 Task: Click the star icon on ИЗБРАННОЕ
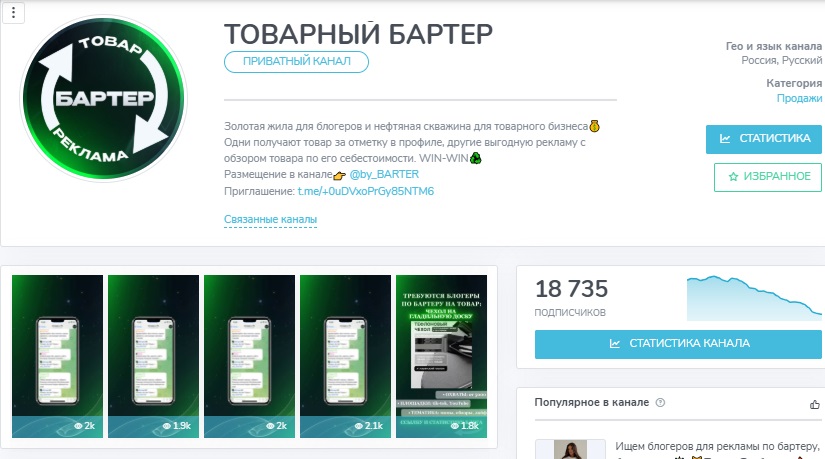tap(733, 177)
